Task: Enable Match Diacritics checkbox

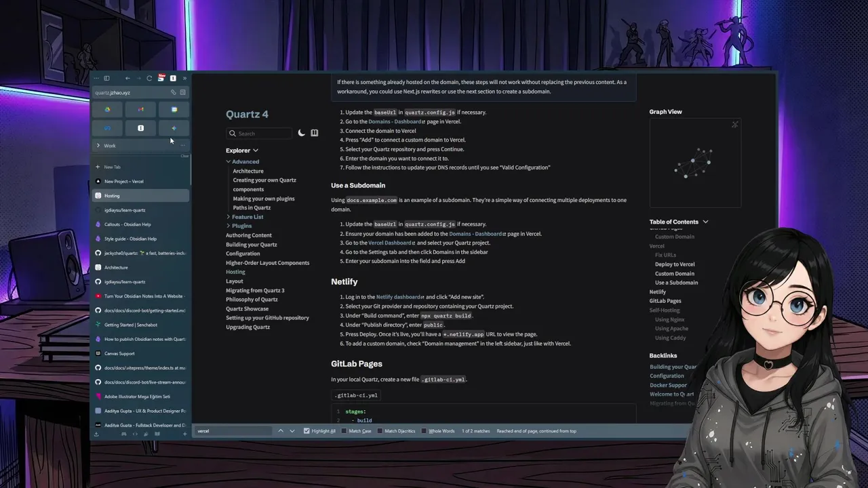Action: click(x=380, y=431)
